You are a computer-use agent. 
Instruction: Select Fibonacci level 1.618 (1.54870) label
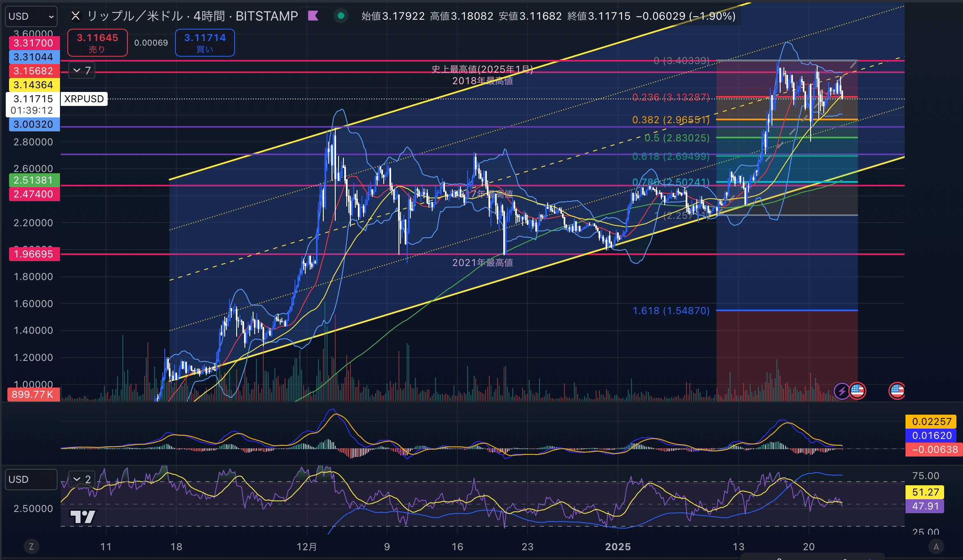pos(671,311)
